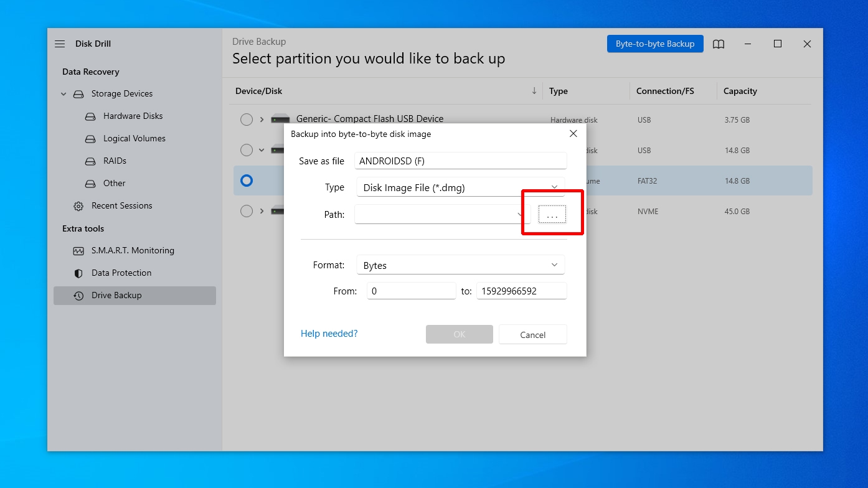Click the Other drive icon
Viewport: 868px width, 488px height.
point(91,184)
